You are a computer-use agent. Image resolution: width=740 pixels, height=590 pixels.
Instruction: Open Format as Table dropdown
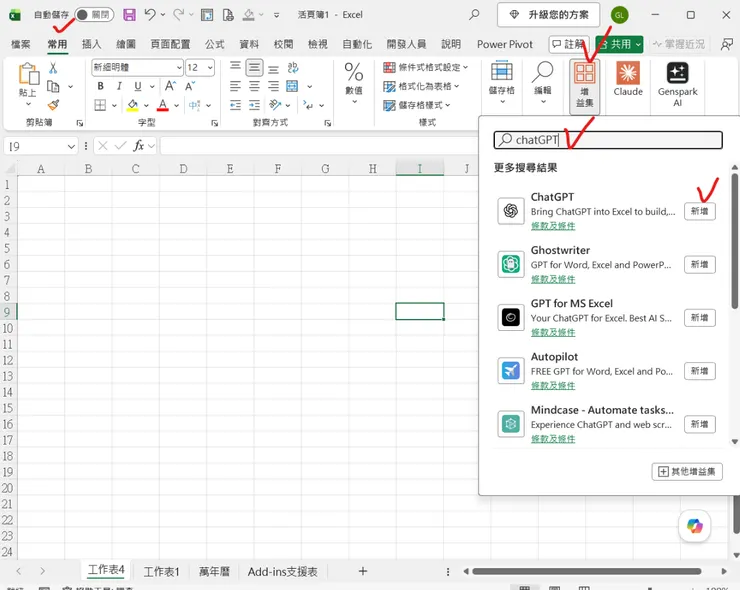coord(421,86)
